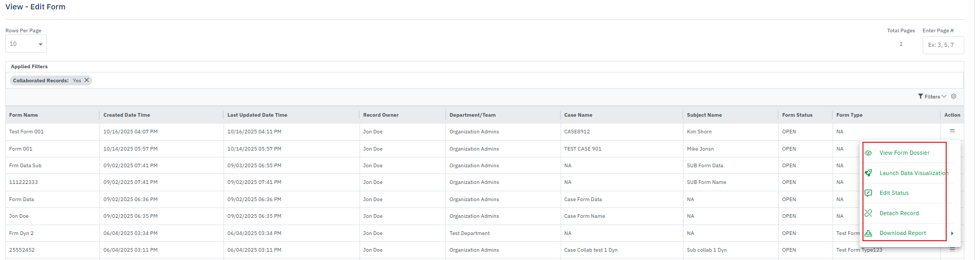Image resolution: width=980 pixels, height=260 pixels.
Task: Open action menu for Test Form 001 row
Action: (952, 131)
